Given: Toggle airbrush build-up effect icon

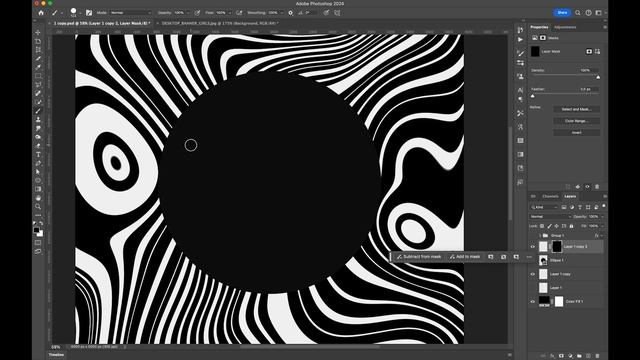Looking at the screenshot, I should (x=239, y=13).
